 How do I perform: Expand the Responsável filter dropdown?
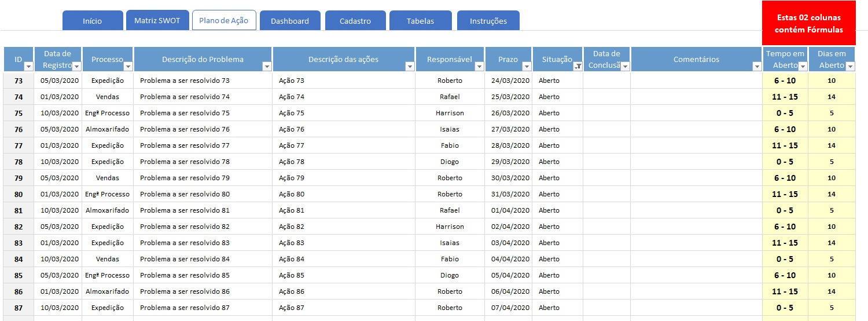[479, 67]
